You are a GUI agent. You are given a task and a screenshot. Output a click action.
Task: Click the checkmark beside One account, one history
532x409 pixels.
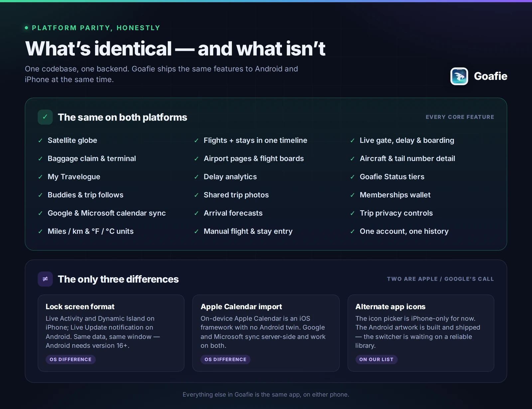tap(352, 231)
